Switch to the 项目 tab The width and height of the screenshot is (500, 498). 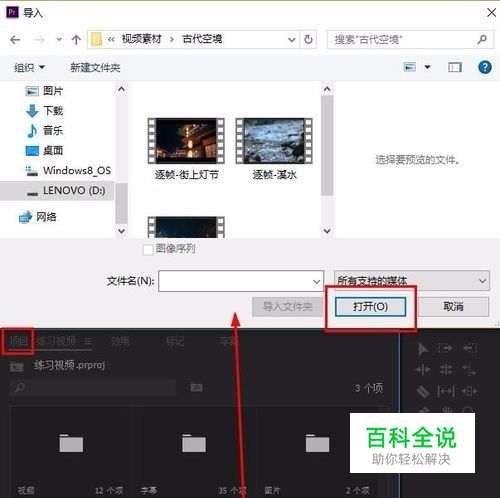pos(18,341)
